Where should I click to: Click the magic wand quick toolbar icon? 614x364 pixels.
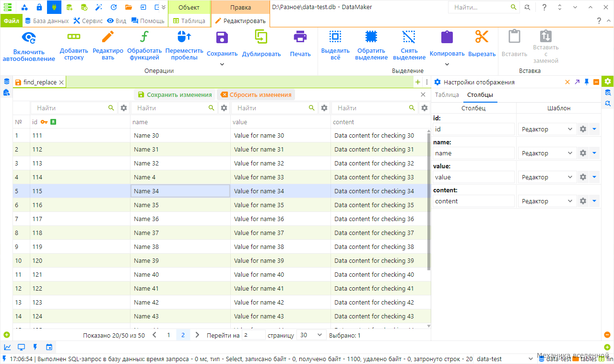99,7
